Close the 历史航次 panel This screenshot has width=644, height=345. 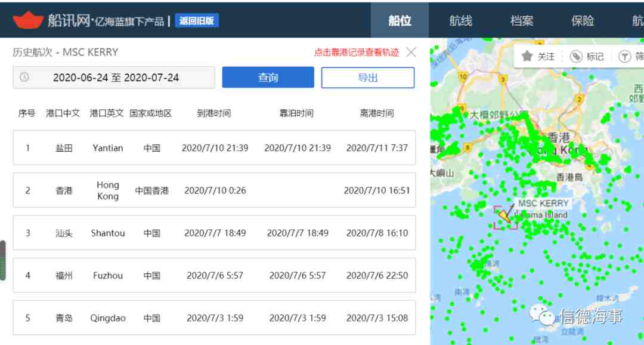coord(411,52)
